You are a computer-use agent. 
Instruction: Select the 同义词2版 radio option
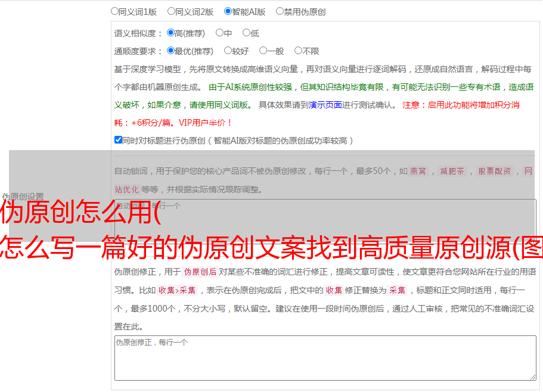coord(171,11)
